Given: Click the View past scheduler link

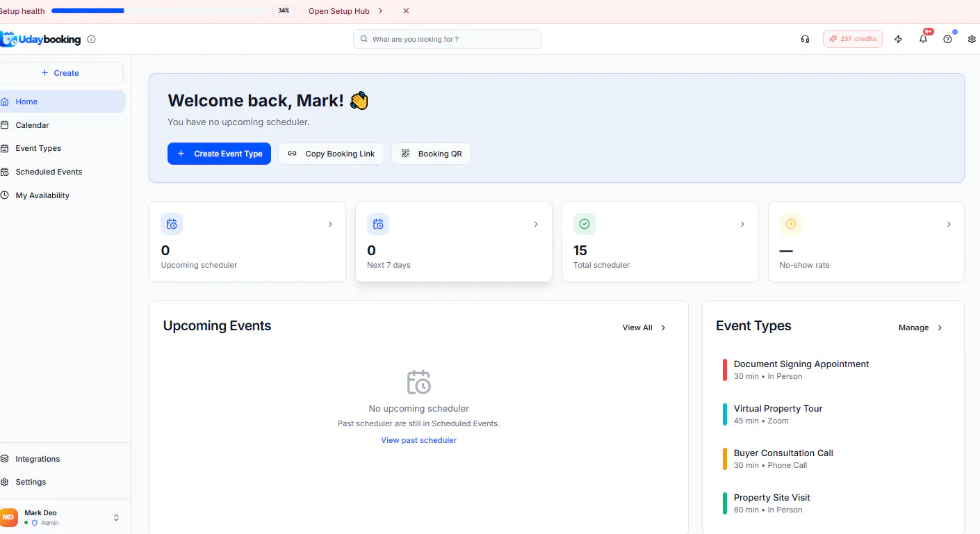Looking at the screenshot, I should click(418, 440).
